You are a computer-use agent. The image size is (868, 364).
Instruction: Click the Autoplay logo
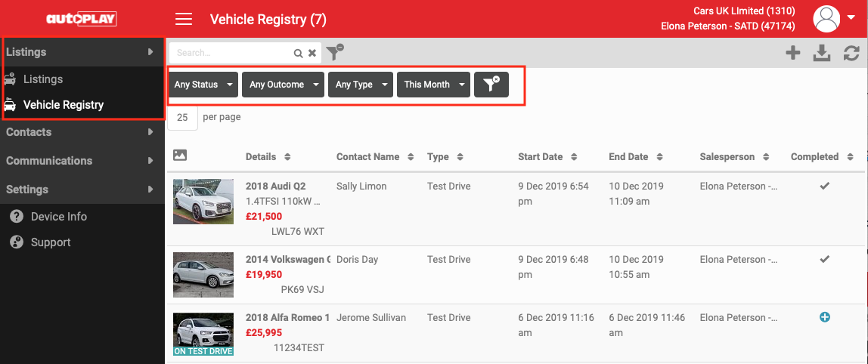[82, 20]
